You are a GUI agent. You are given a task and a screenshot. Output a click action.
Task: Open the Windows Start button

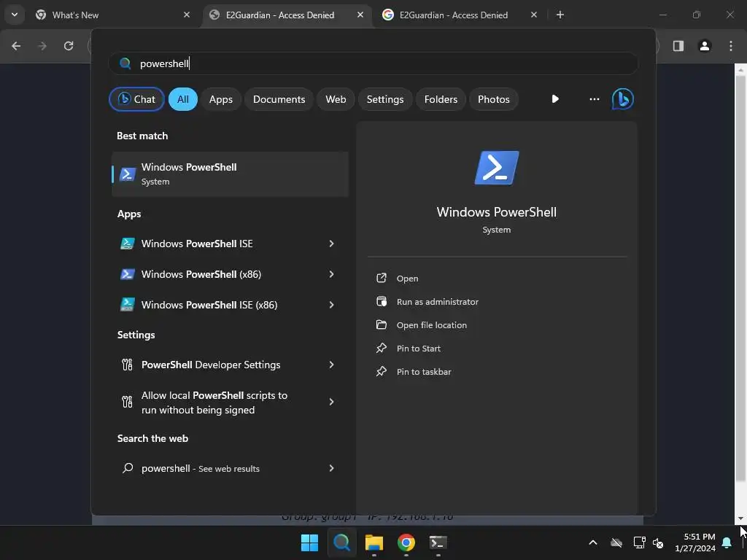(x=309, y=542)
